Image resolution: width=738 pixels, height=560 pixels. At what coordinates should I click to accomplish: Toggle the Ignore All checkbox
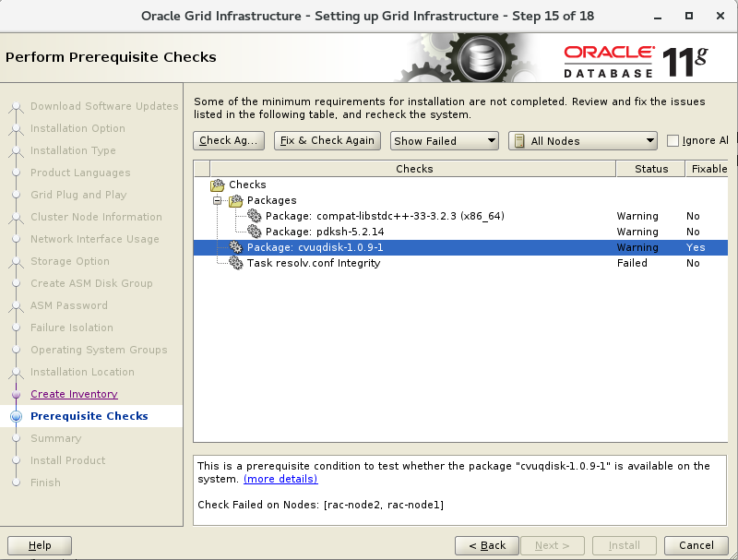673,141
